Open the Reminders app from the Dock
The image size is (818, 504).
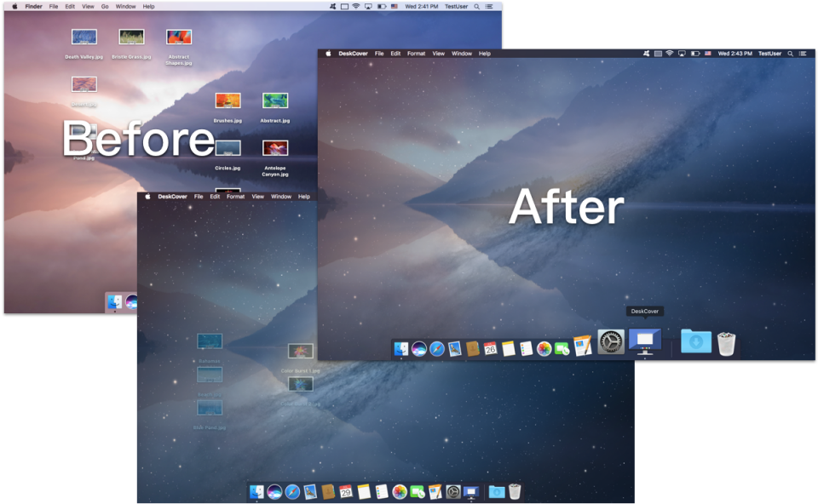coord(527,347)
